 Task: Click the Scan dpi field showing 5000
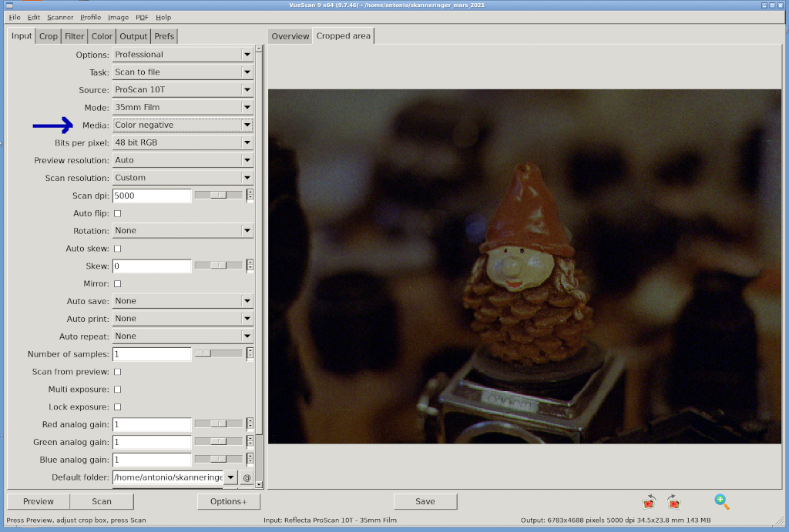tap(152, 196)
